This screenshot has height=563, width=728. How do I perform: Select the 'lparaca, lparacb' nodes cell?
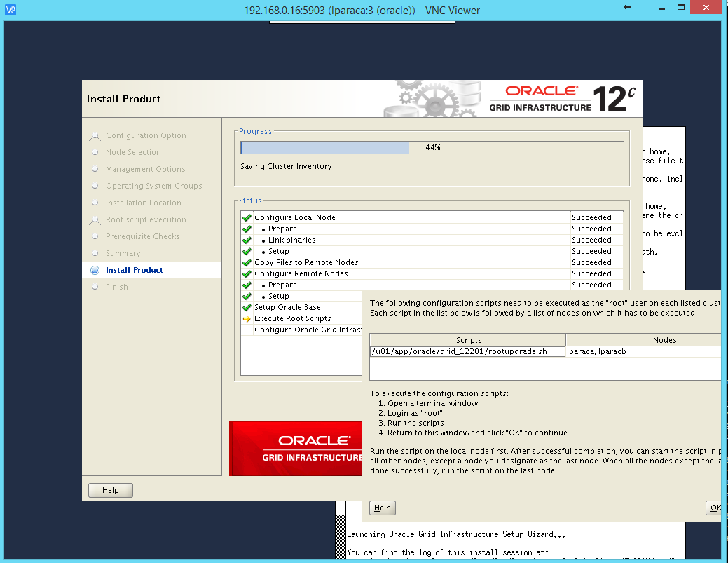[643, 352]
